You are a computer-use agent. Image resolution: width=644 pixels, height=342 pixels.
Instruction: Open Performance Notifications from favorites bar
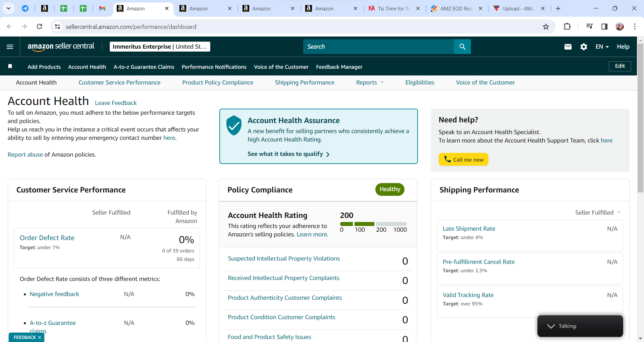(x=214, y=67)
